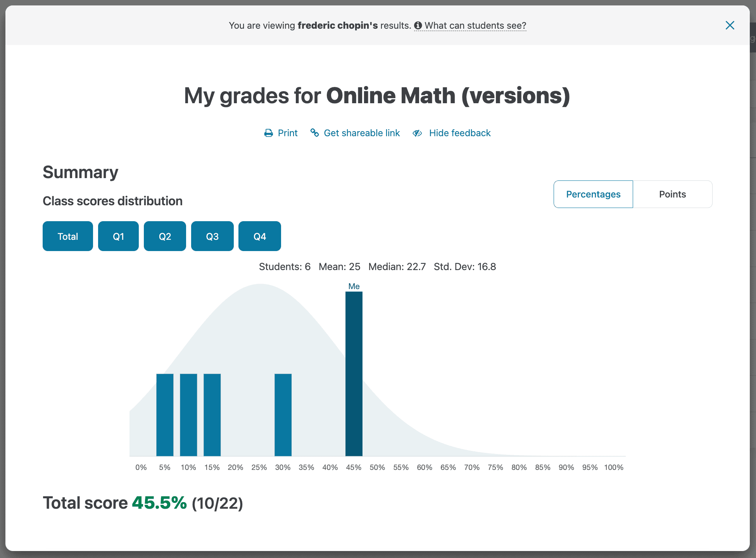
Task: Click Get shareable link text
Action: click(x=362, y=133)
